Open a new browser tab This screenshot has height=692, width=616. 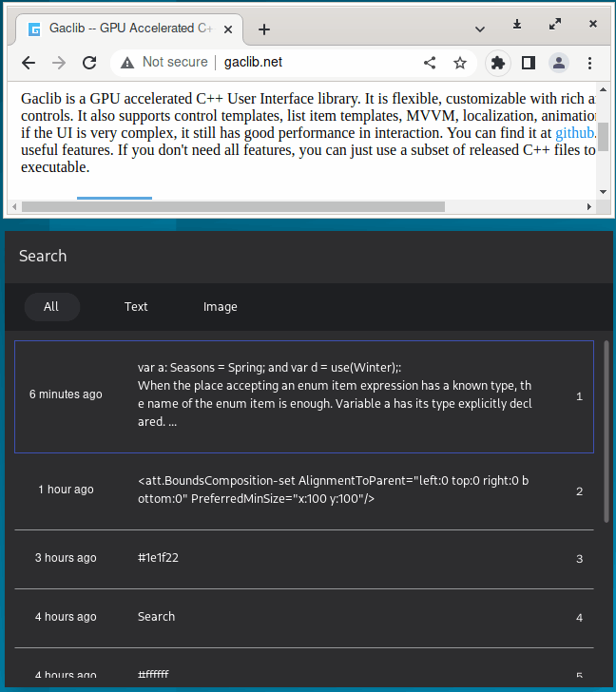pyautogui.click(x=264, y=29)
